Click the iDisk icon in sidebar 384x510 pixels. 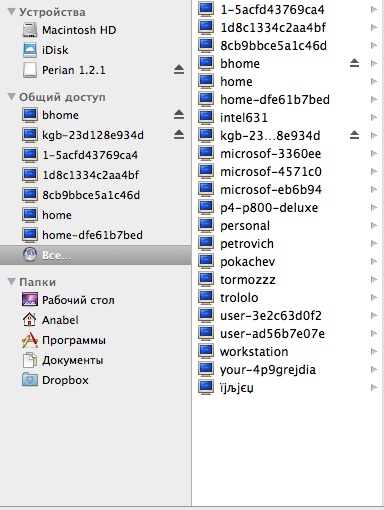30,50
